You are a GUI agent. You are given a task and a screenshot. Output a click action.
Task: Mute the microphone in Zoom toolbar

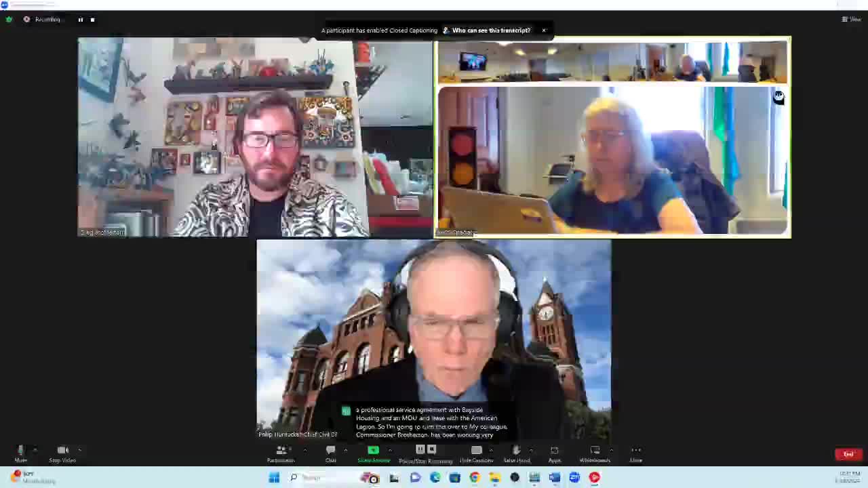(20, 451)
